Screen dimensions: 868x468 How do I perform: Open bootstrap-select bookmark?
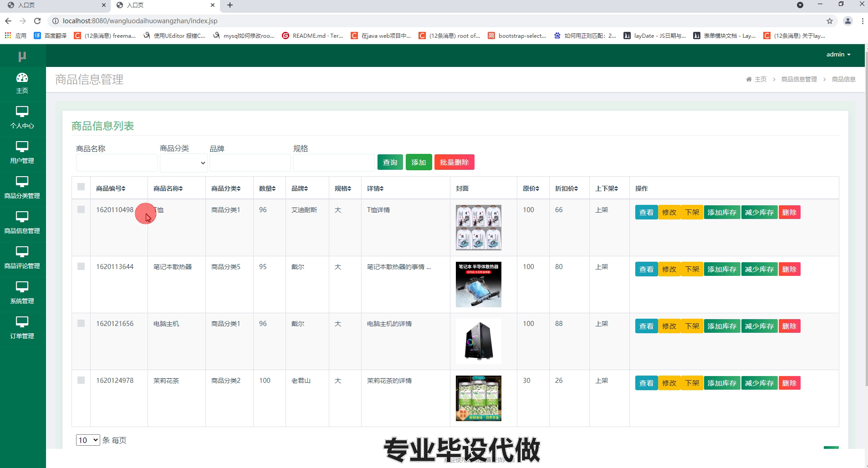point(517,36)
